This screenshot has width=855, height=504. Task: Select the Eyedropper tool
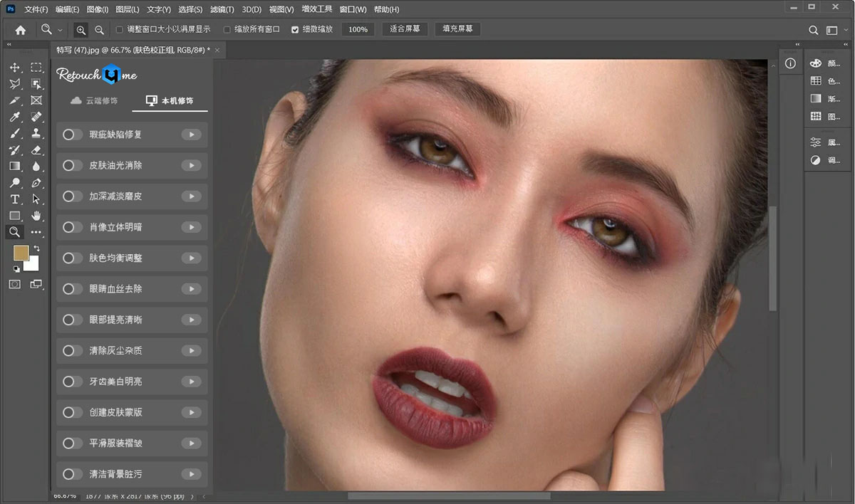point(15,117)
